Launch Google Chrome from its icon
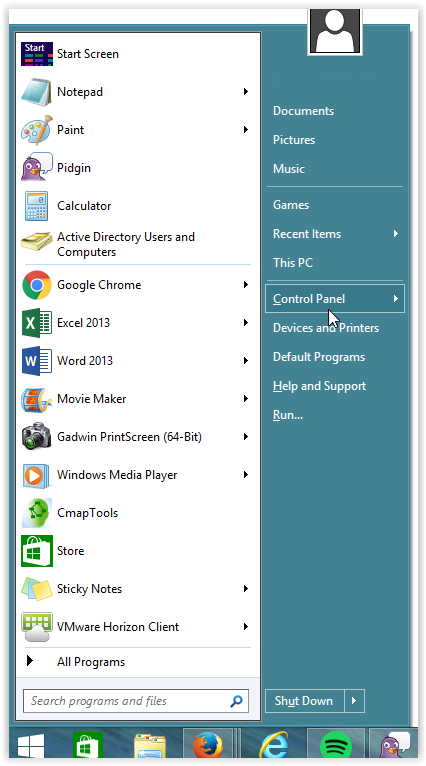The image size is (426, 766). (37, 285)
